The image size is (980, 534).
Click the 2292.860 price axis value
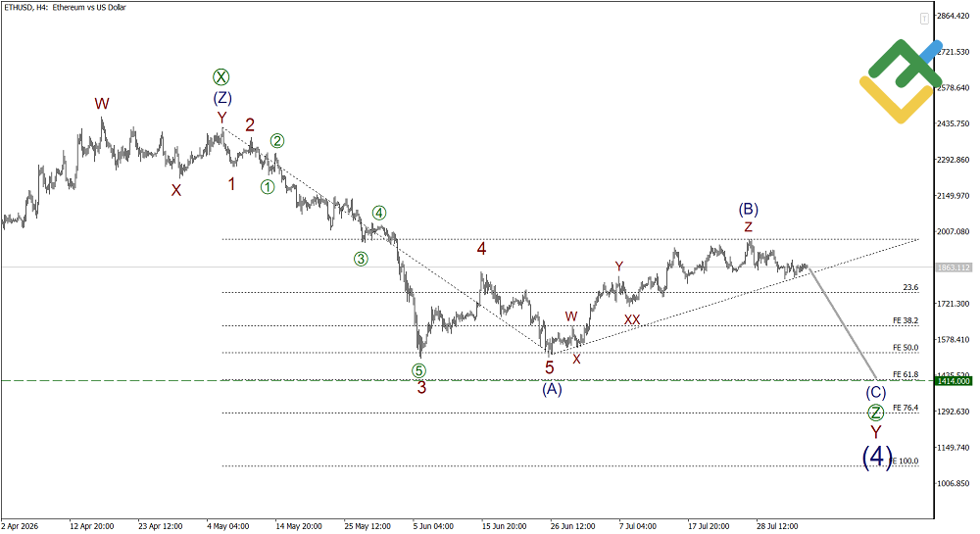pyautogui.click(x=954, y=160)
